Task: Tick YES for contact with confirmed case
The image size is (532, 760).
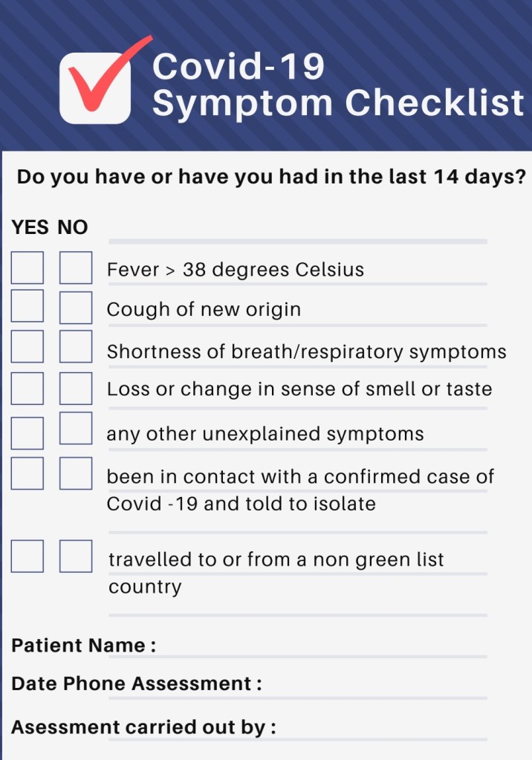Action: click(27, 473)
